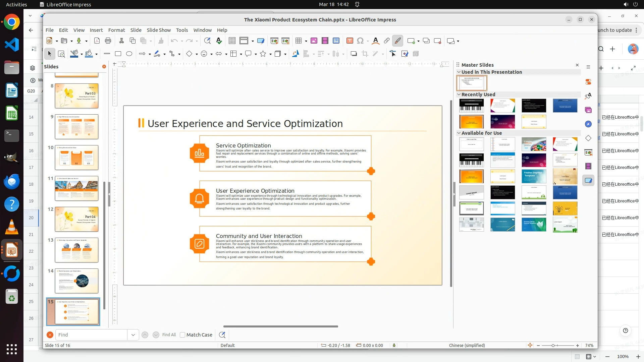Toggle the Display Grid icon
Viewport: 644px width, 362px height.
(232, 41)
